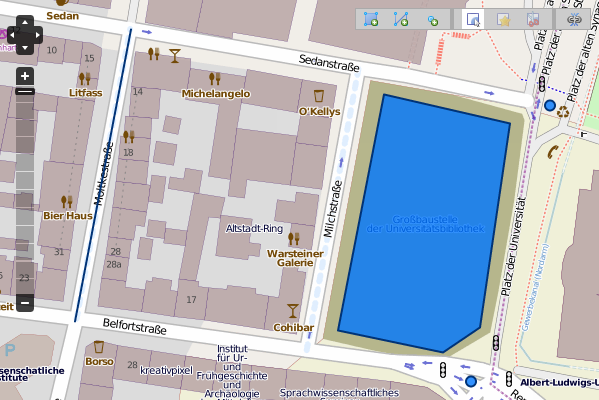Click the cocktail icon near house number 14
The width and height of the screenshot is (599, 400).
(x=175, y=56)
